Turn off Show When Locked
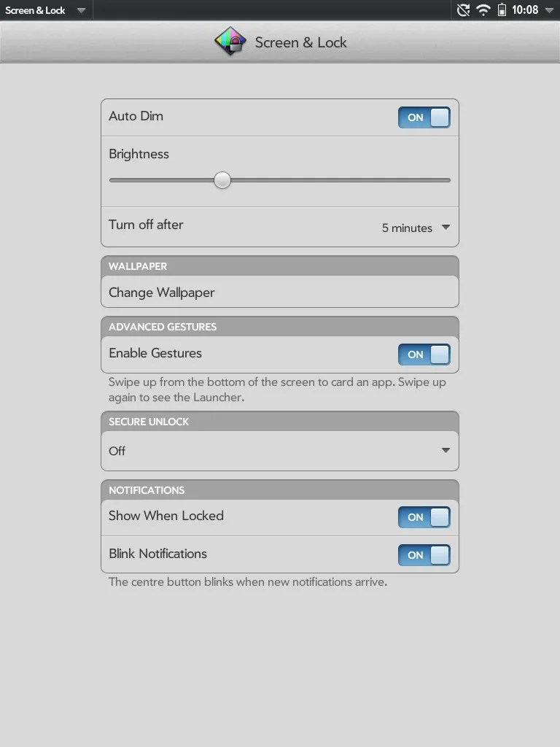Image resolution: width=560 pixels, height=747 pixels. click(x=424, y=517)
